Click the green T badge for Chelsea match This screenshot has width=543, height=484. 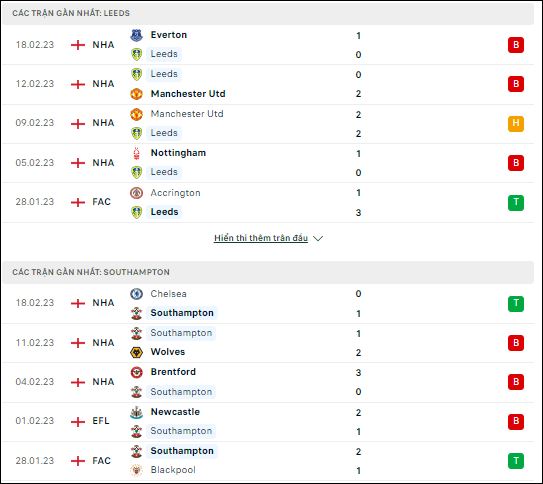(516, 304)
